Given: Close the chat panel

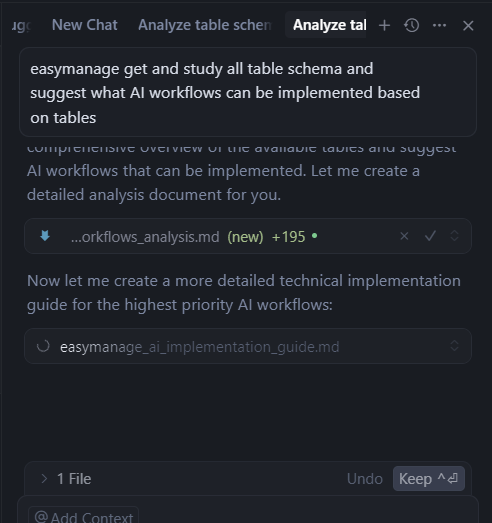Looking at the screenshot, I should [468, 26].
